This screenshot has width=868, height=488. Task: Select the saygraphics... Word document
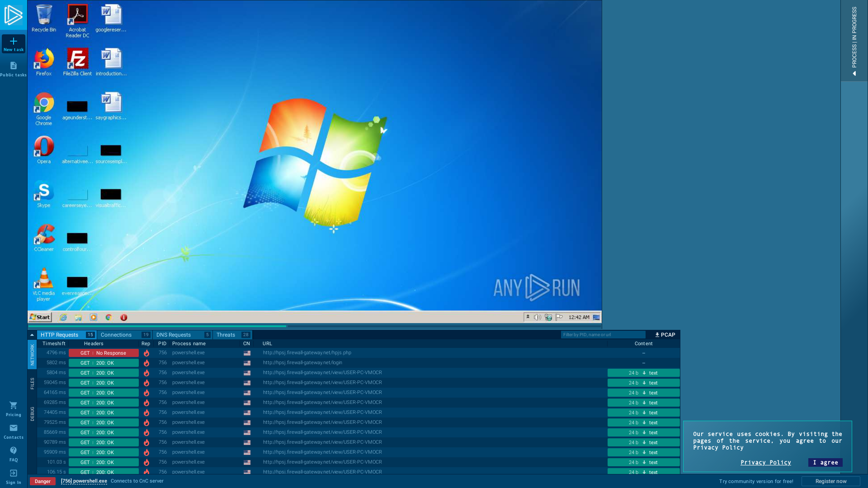pyautogui.click(x=111, y=106)
